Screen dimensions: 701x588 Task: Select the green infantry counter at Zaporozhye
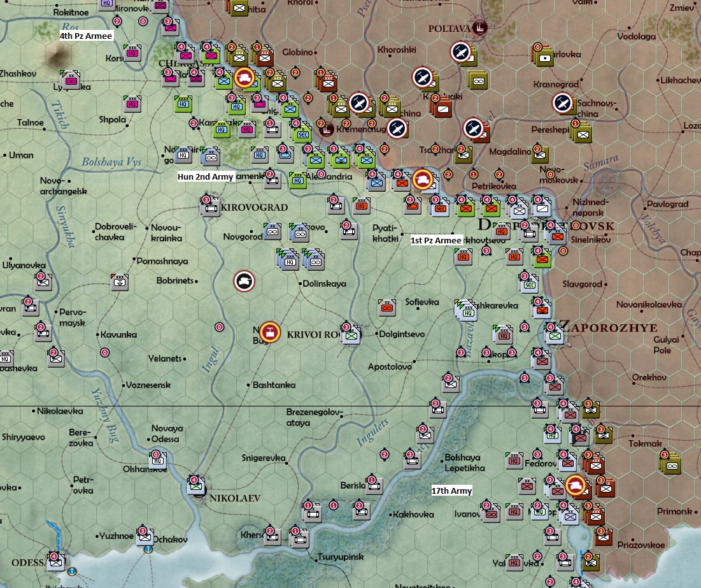click(555, 334)
